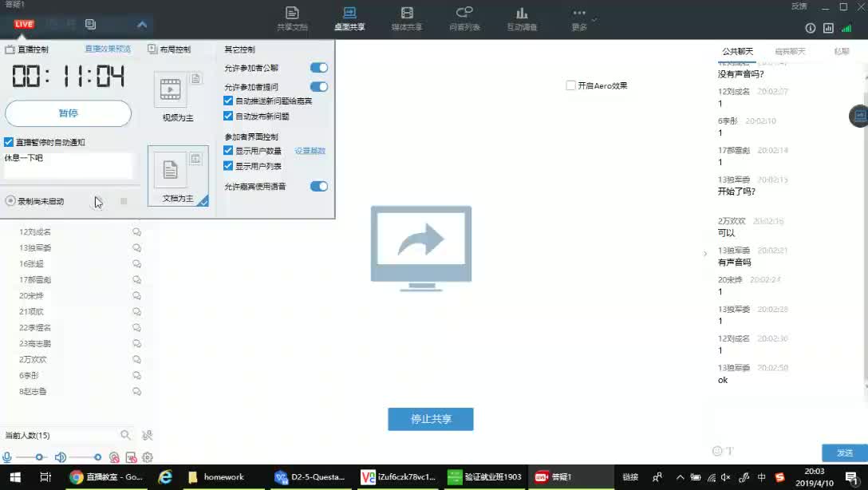This screenshot has width=868, height=490.
Task: Uncheck 自动发布新问题 checkbox
Action: pyautogui.click(x=228, y=117)
